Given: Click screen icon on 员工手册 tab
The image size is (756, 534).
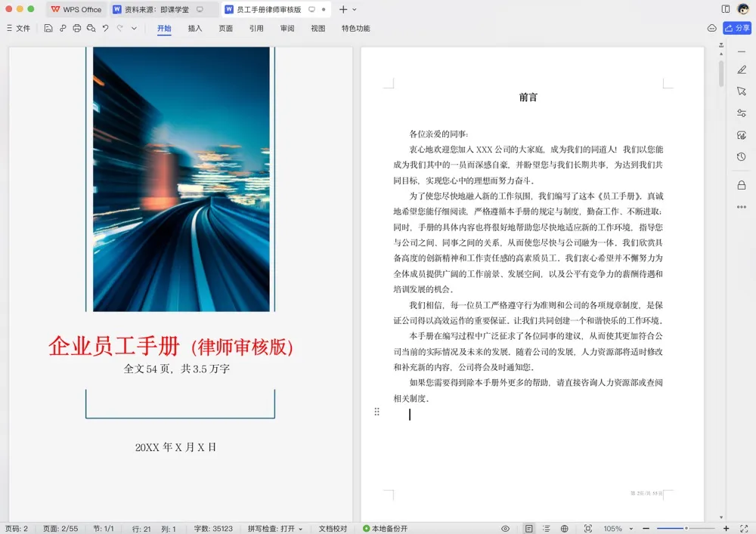Looking at the screenshot, I should pos(312,9).
